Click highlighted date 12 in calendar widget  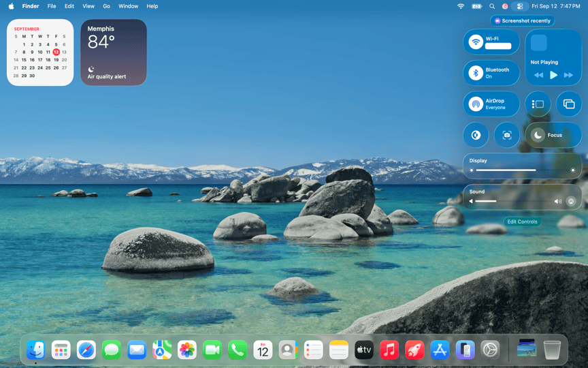pyautogui.click(x=56, y=52)
